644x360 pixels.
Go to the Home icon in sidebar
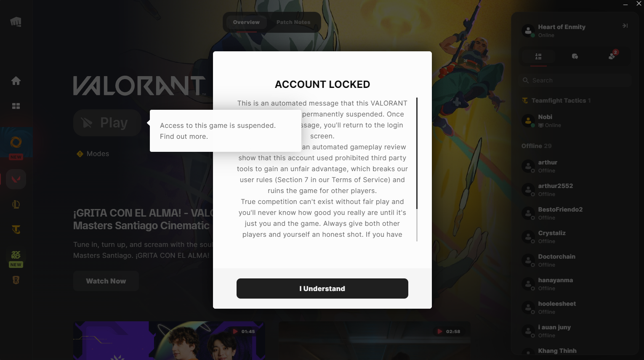(16, 81)
